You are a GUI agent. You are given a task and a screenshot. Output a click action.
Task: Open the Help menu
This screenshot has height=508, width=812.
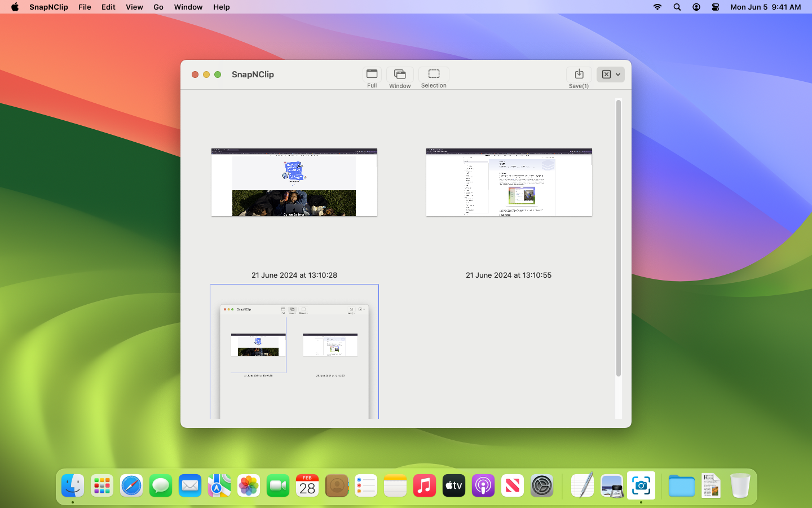click(222, 7)
